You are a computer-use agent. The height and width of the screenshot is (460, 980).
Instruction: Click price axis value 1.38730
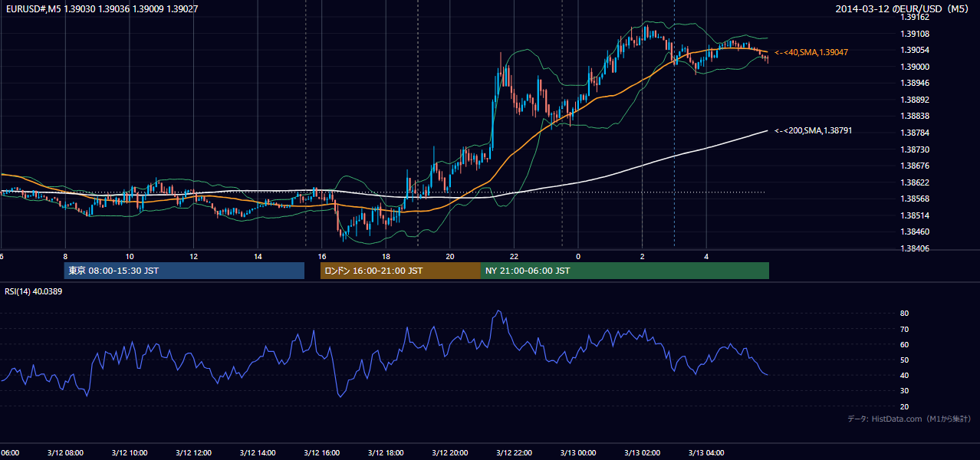[x=914, y=149]
